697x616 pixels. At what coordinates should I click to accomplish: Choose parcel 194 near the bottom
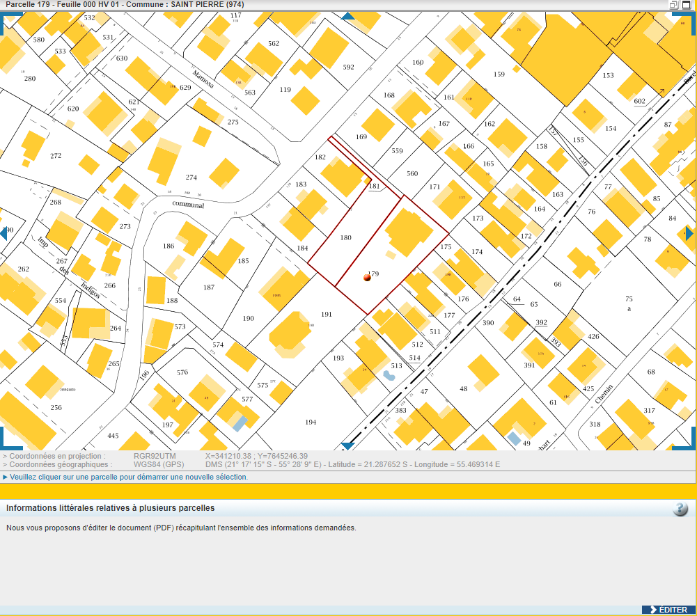[x=311, y=422]
